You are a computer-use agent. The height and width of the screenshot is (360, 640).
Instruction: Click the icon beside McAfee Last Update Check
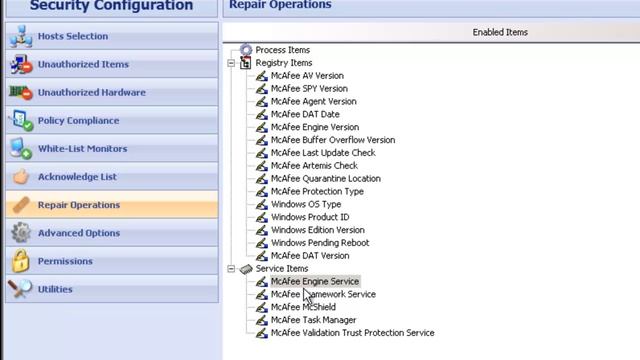(x=262, y=153)
